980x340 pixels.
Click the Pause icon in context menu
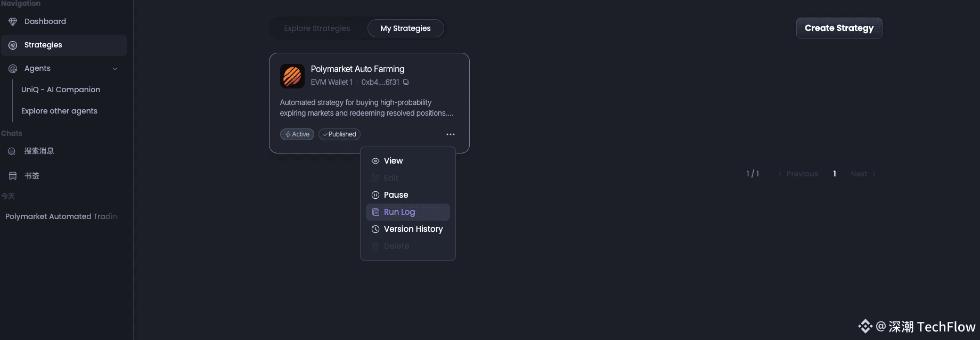coord(375,195)
